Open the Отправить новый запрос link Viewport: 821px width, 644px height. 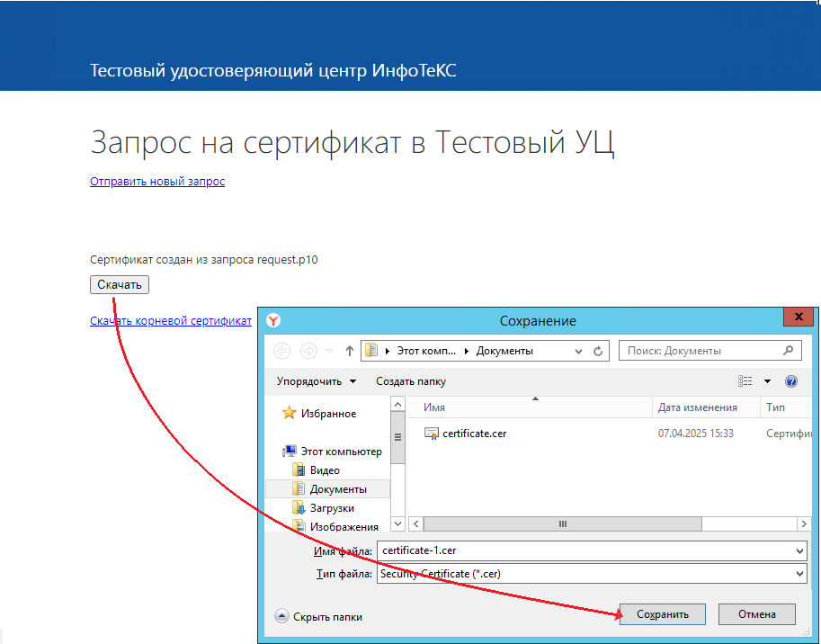157,181
